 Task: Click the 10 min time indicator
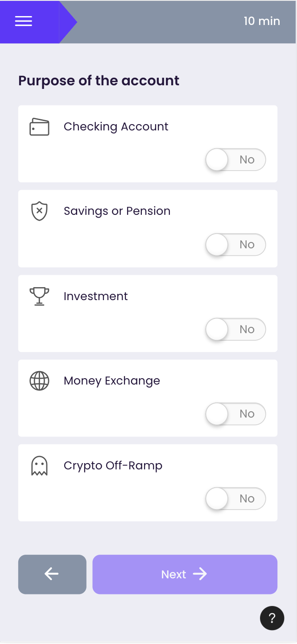pos(262,21)
